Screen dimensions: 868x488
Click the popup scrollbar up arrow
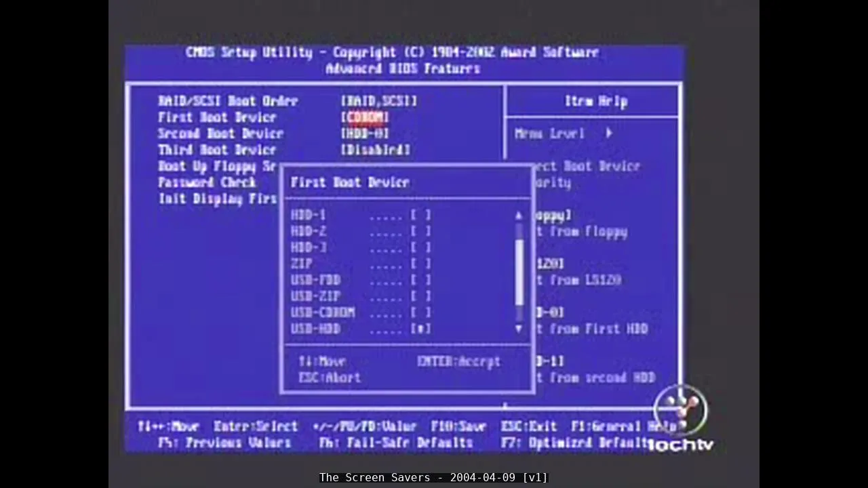519,216
